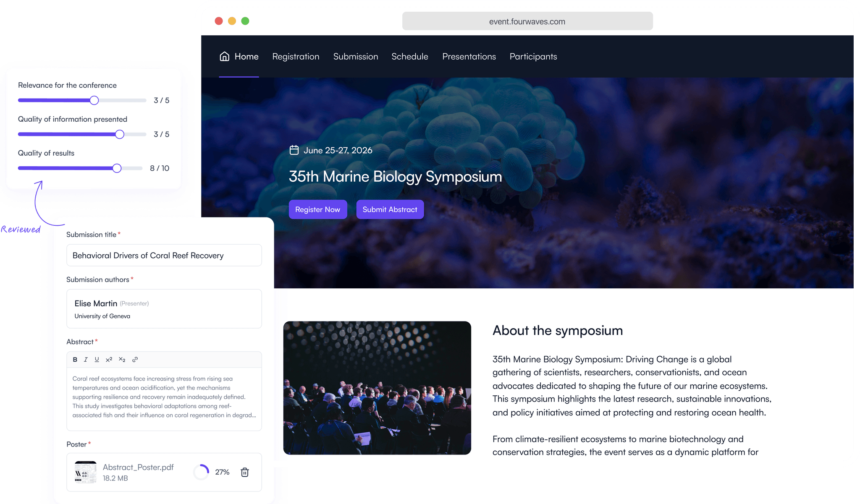Select the event.fourwaves.com address bar
This screenshot has height=504, width=860.
(526, 21)
